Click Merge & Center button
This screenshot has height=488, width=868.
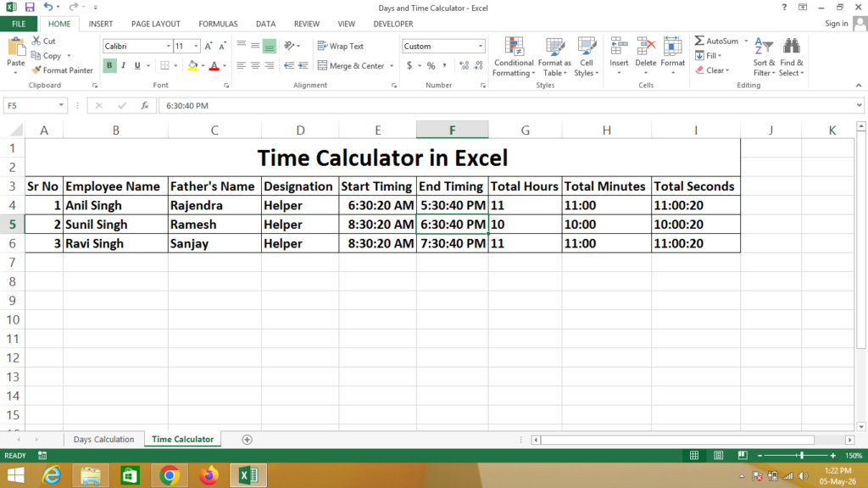[x=352, y=66]
